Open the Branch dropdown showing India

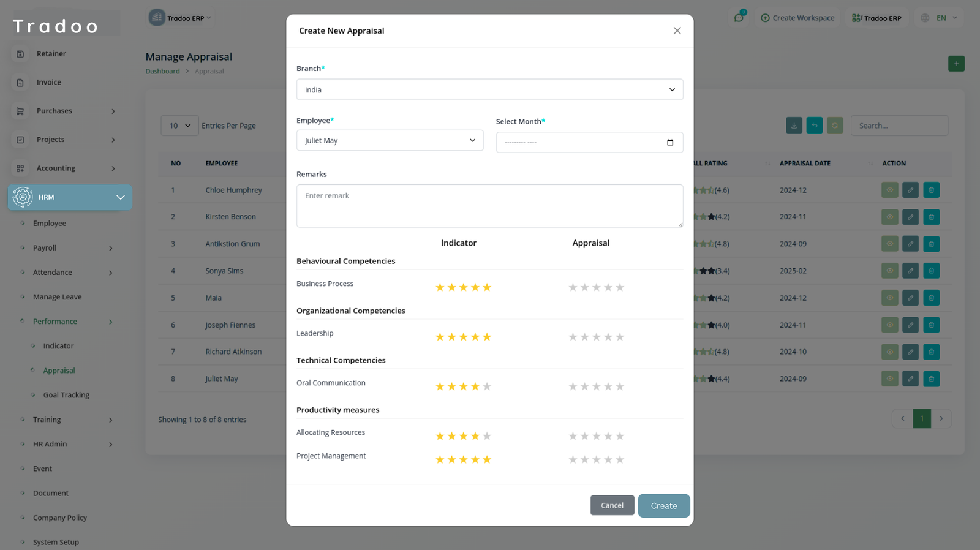[489, 89]
